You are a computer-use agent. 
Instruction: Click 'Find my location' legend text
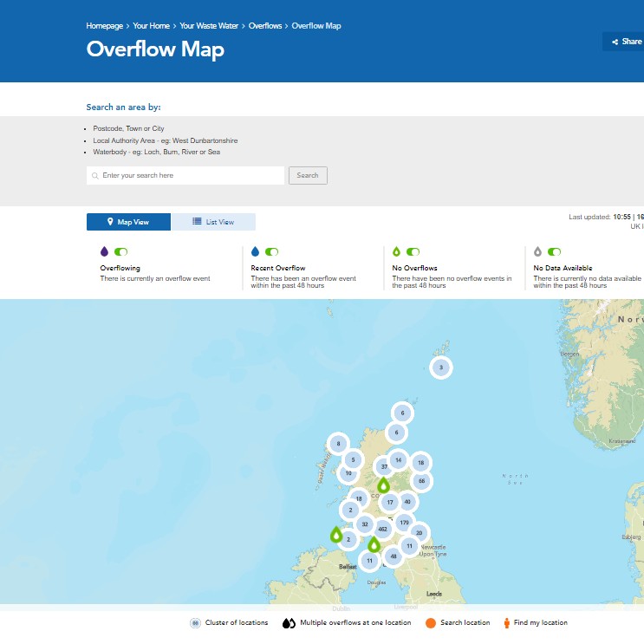(541, 622)
